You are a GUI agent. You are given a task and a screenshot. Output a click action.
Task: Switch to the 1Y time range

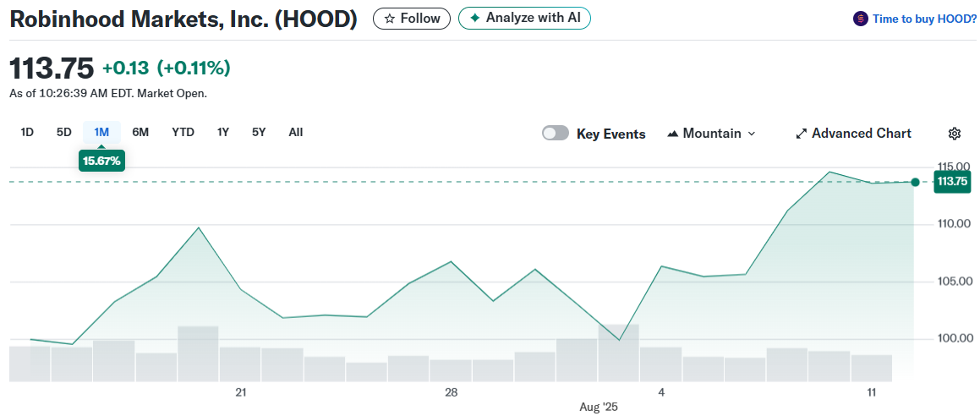coord(223,133)
